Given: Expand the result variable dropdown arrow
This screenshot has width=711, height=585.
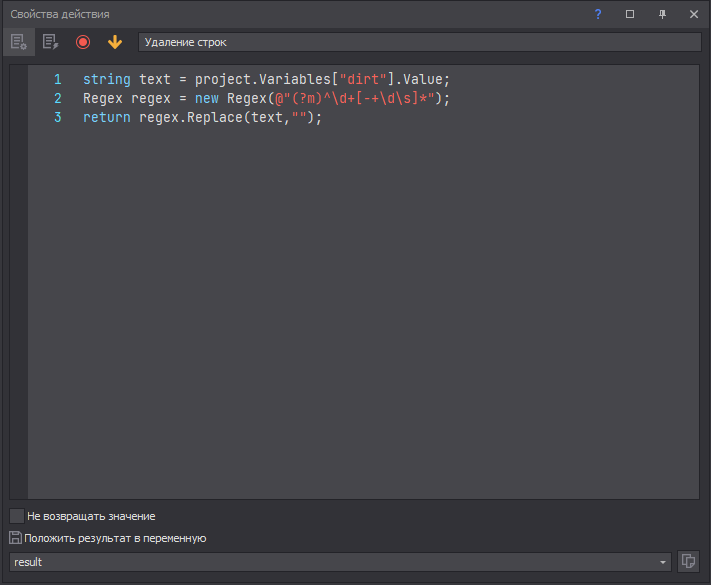Looking at the screenshot, I should (663, 562).
